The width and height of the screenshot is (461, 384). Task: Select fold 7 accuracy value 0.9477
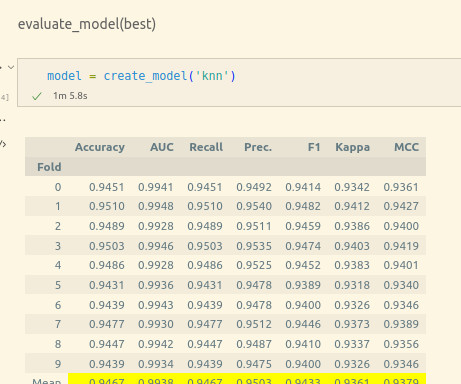[x=107, y=324]
